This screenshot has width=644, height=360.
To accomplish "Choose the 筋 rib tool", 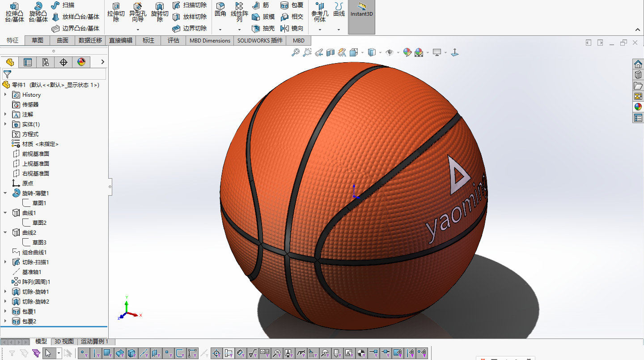I will (261, 5).
